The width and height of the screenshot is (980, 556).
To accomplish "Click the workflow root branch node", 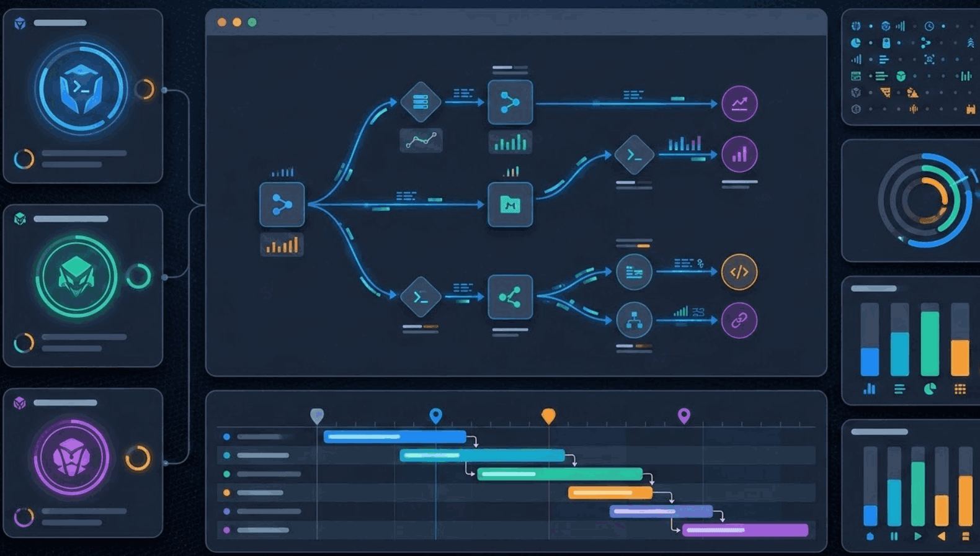I will (282, 205).
